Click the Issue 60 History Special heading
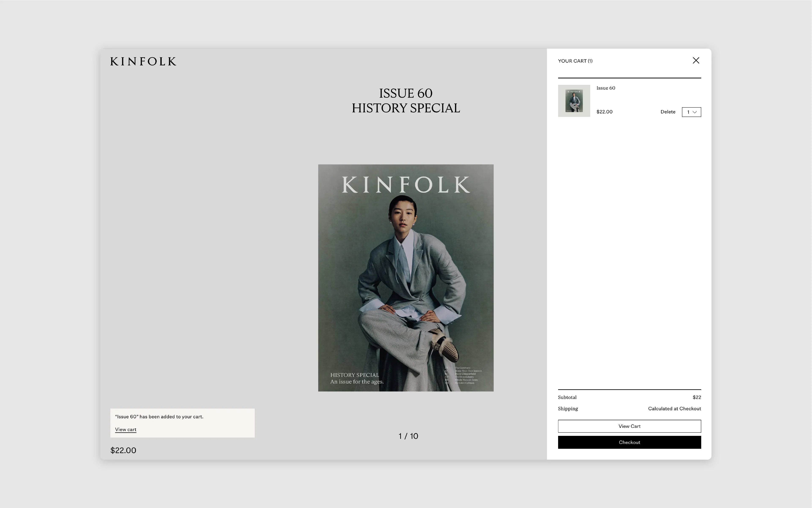Viewport: 812px width, 508px height. 406,100
